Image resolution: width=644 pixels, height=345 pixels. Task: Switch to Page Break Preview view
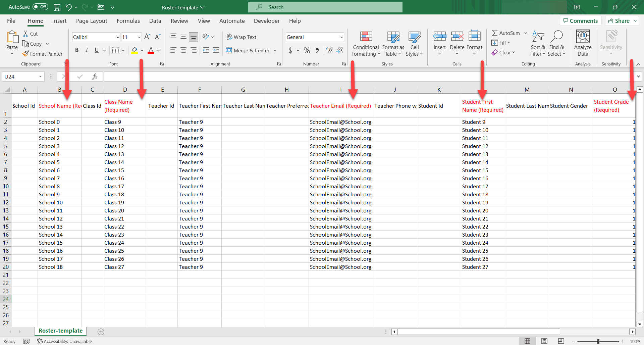coord(561,341)
